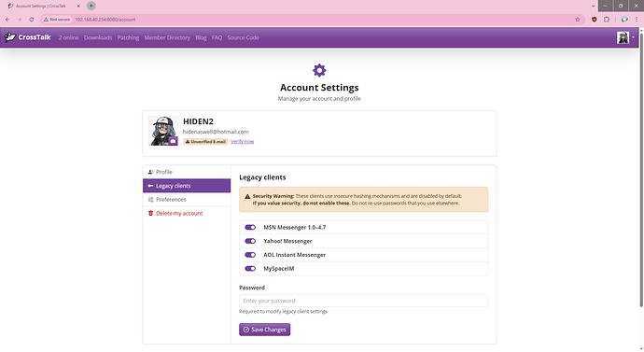
Task: Open the tab search dropdown arrow
Action: (x=593, y=6)
